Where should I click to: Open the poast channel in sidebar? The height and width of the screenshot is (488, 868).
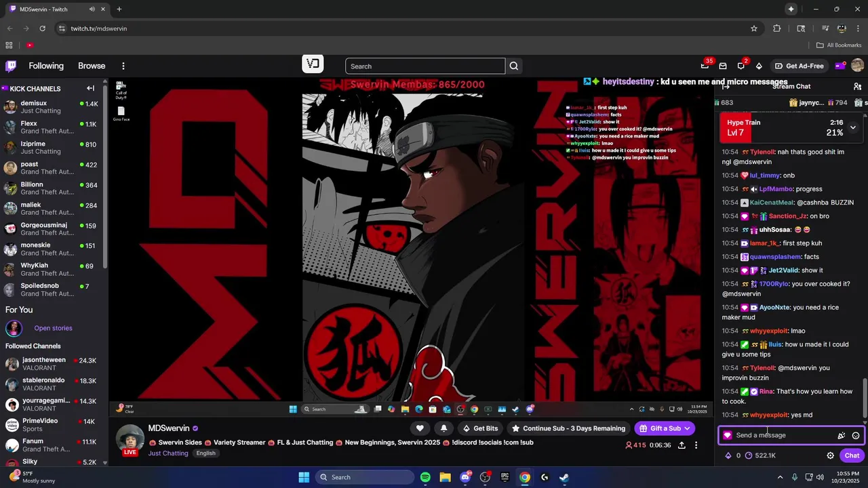(x=52, y=167)
